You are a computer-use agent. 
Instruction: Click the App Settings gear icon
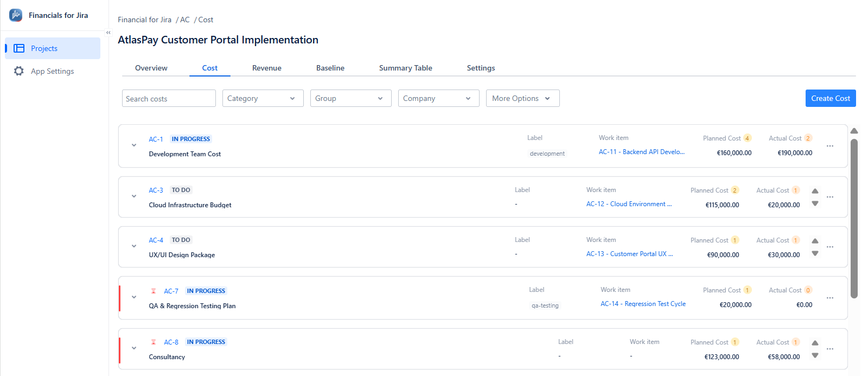pyautogui.click(x=19, y=71)
